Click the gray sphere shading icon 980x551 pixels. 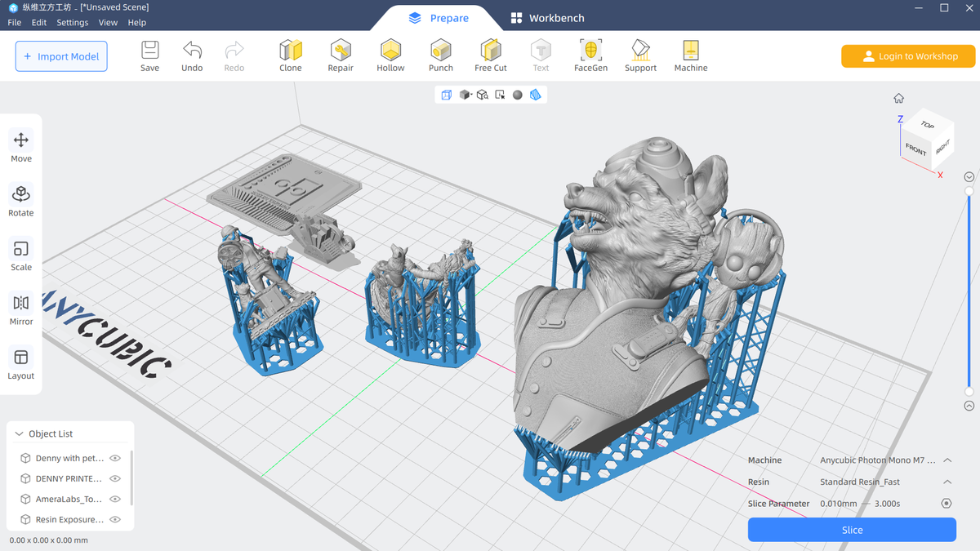[x=517, y=95]
